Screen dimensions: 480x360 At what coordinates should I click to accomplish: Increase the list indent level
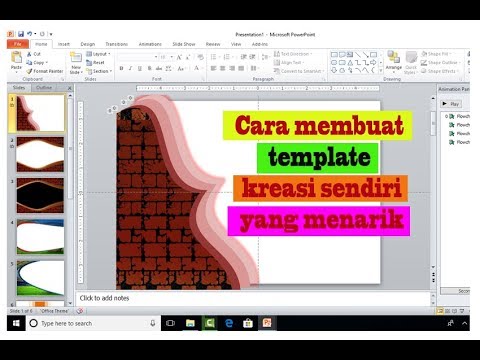click(x=252, y=57)
